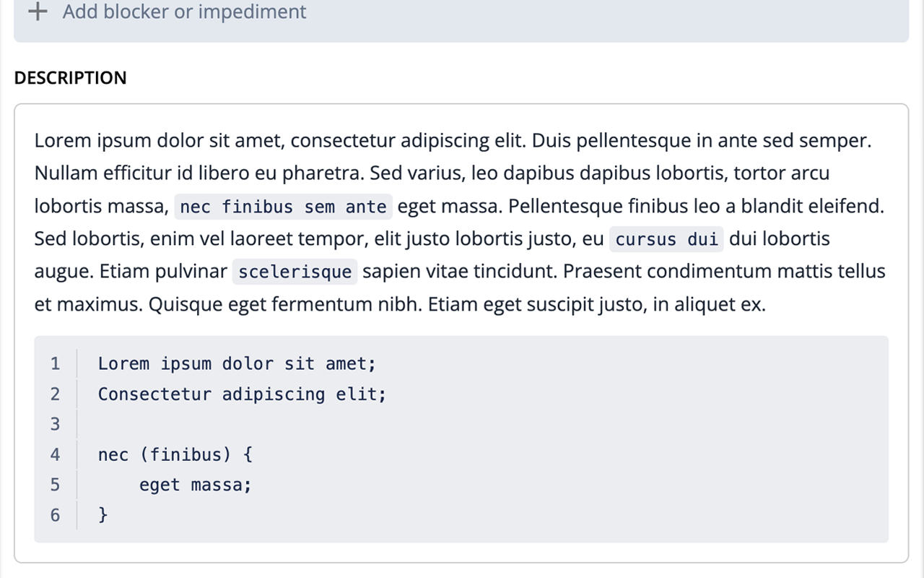Click the DESCRIPTION heading

[70, 78]
